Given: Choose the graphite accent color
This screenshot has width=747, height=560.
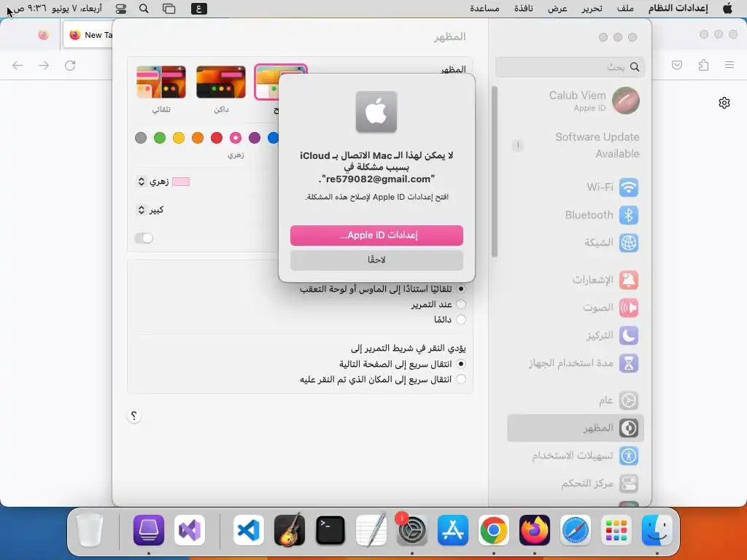Looking at the screenshot, I should point(141,138).
